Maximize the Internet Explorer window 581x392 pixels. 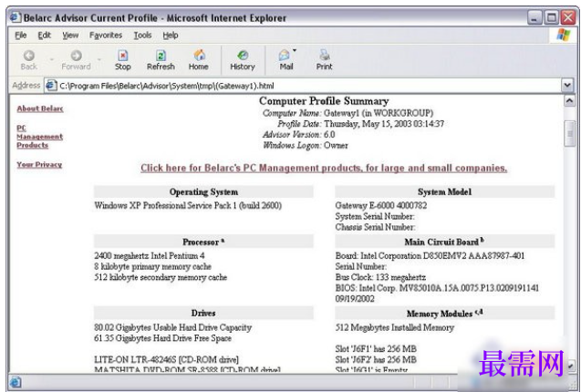coord(552,17)
